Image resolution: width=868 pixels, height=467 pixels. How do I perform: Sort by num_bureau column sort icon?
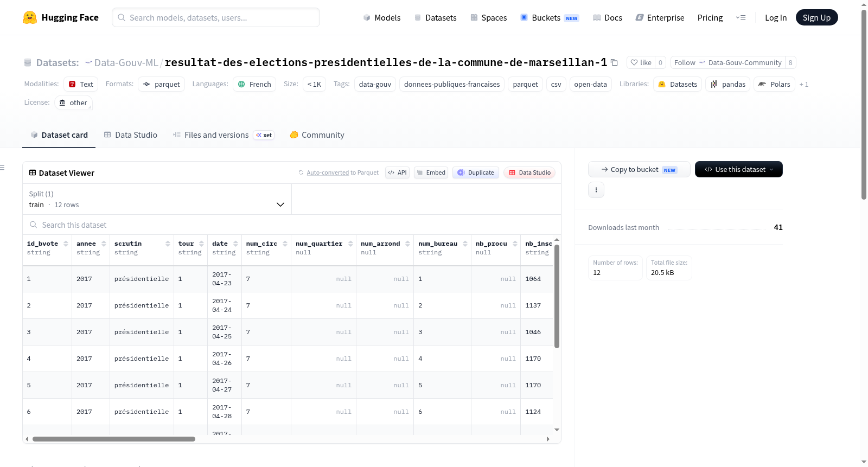pos(465,244)
